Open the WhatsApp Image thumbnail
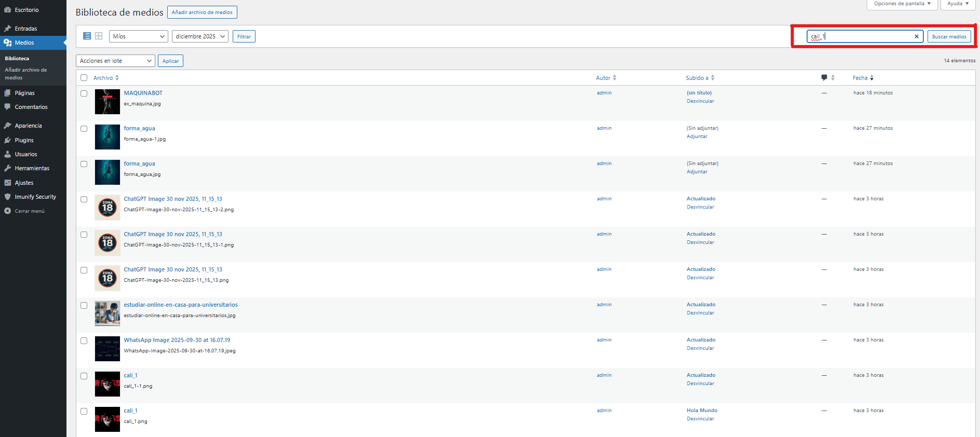The width and height of the screenshot is (980, 437). (x=108, y=349)
